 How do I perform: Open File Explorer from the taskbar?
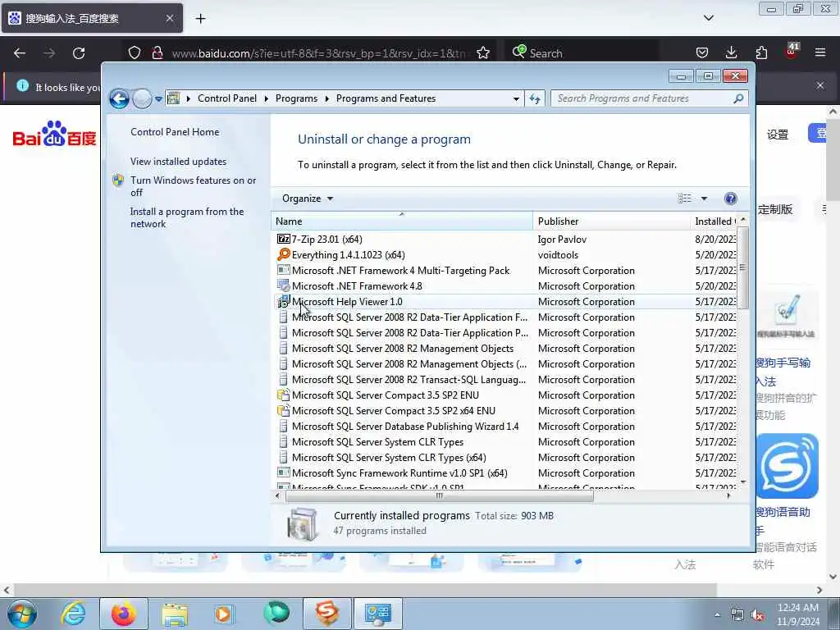pyautogui.click(x=176, y=614)
